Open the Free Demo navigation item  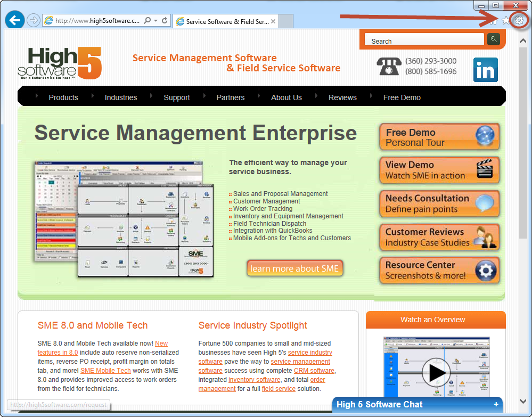tap(402, 97)
